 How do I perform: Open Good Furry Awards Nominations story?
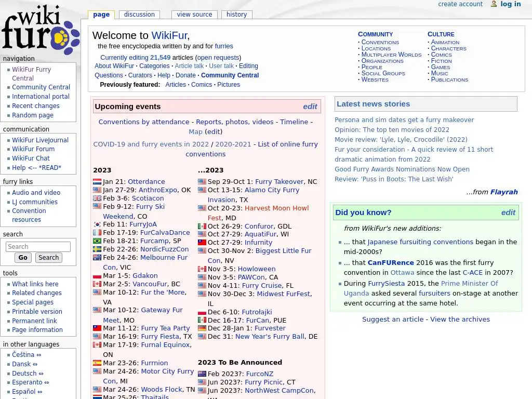(x=402, y=169)
